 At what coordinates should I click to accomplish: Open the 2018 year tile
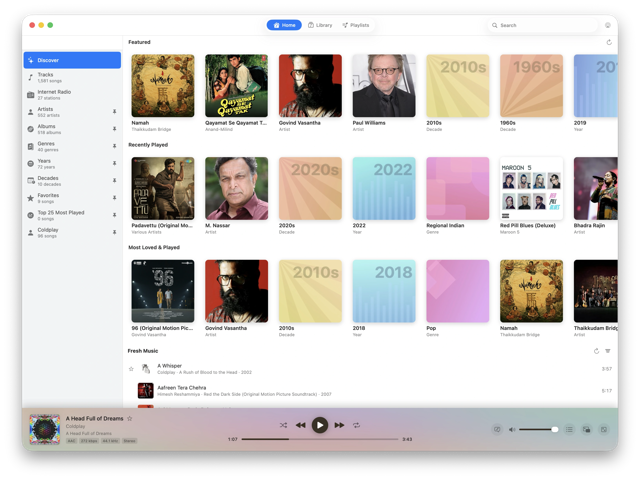point(384,291)
